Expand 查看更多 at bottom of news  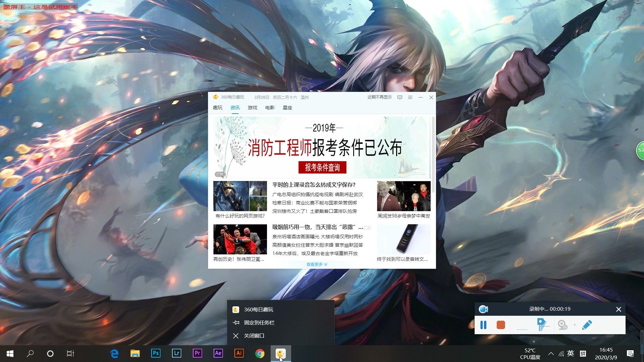(317, 264)
